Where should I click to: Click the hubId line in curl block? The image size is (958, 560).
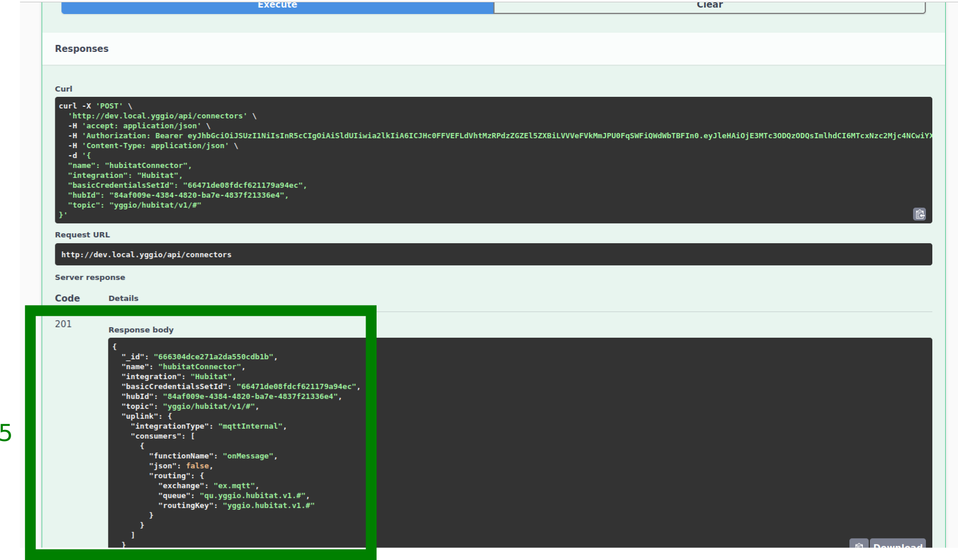point(178,195)
